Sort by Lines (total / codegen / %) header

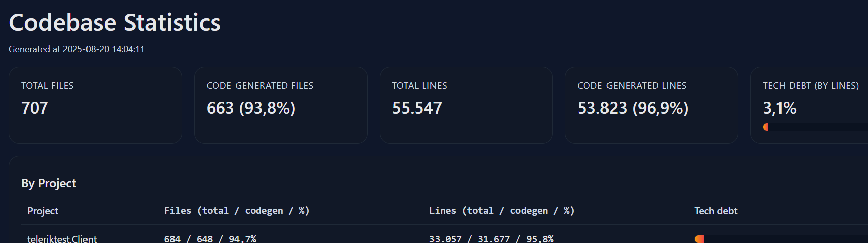(502, 211)
